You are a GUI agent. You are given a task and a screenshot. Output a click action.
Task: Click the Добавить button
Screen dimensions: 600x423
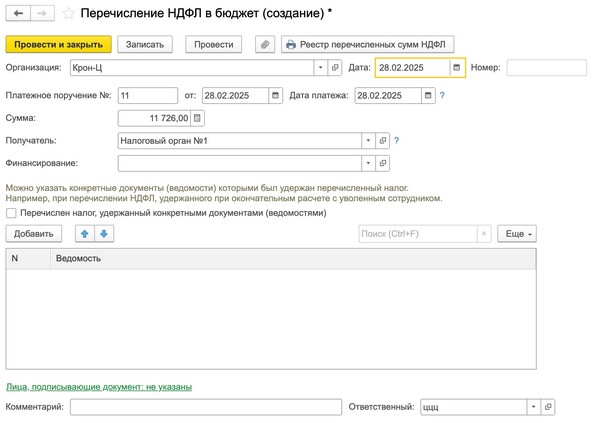click(34, 233)
